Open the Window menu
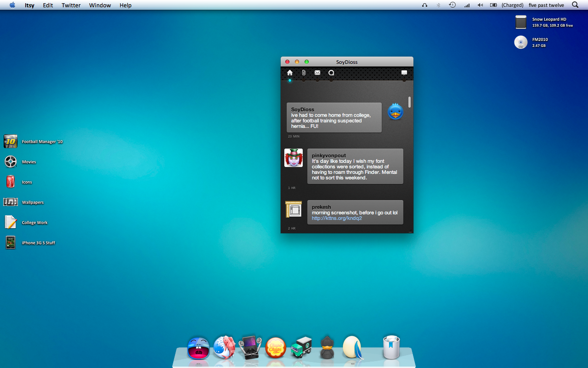Viewport: 588px width, 368px height. (x=100, y=5)
